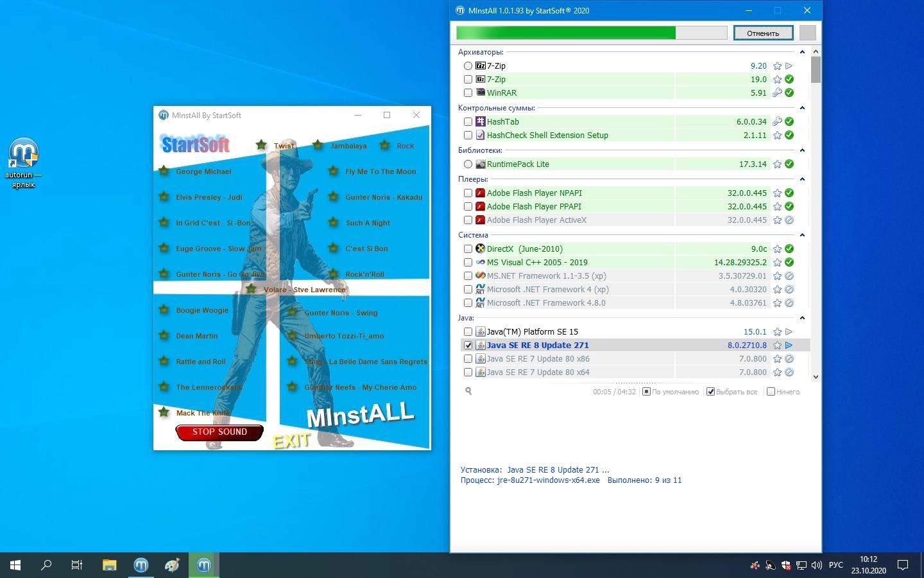This screenshot has height=578, width=924.
Task: Click the Отменить cancel button
Action: [763, 33]
